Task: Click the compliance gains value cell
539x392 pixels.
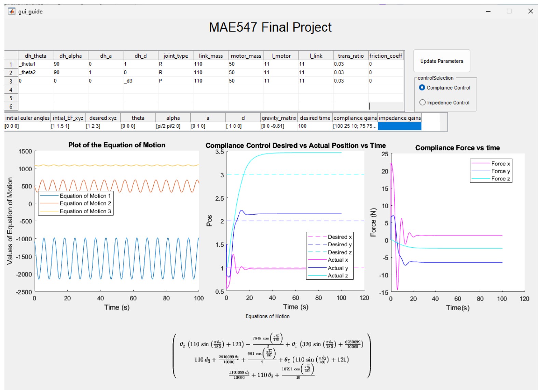Action: [x=355, y=126]
